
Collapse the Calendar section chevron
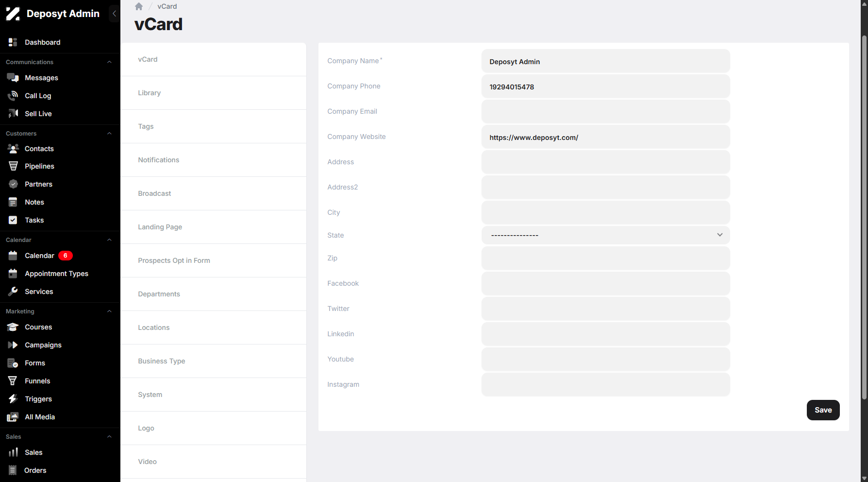109,240
